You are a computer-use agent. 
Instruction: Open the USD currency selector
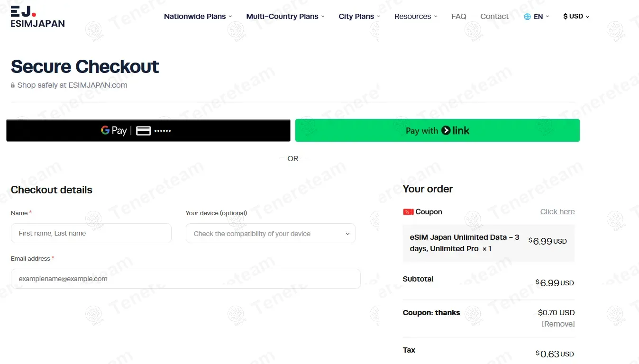point(576,17)
